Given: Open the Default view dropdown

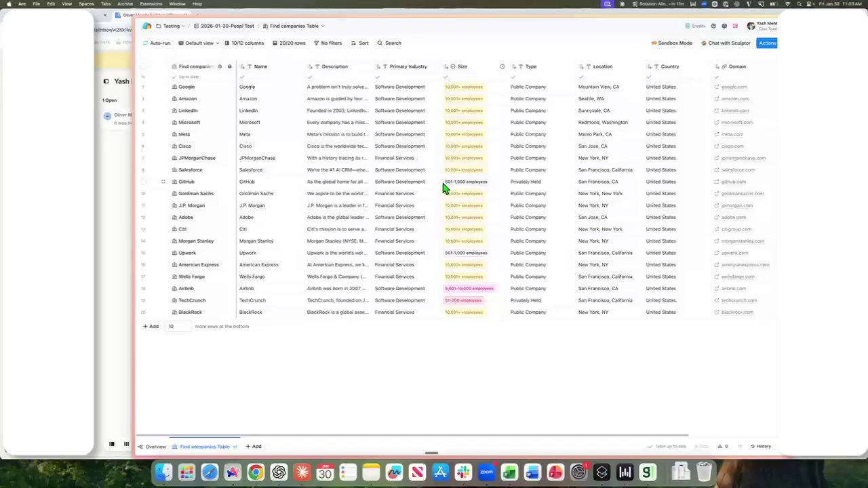Looking at the screenshot, I should tap(199, 43).
